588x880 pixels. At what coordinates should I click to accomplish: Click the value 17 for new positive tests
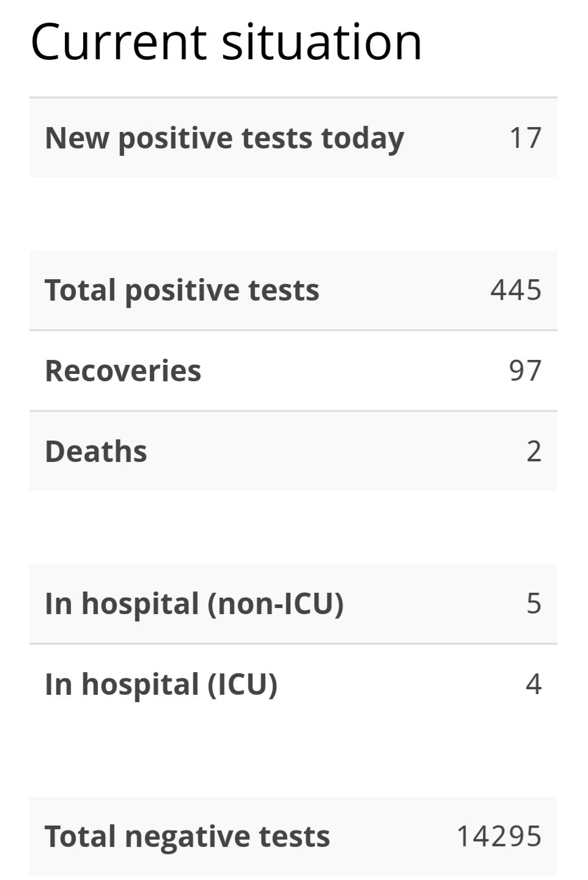click(x=526, y=138)
